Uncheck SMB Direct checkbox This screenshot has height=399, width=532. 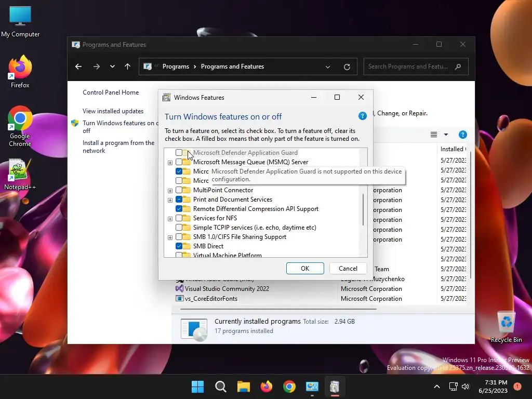click(179, 246)
